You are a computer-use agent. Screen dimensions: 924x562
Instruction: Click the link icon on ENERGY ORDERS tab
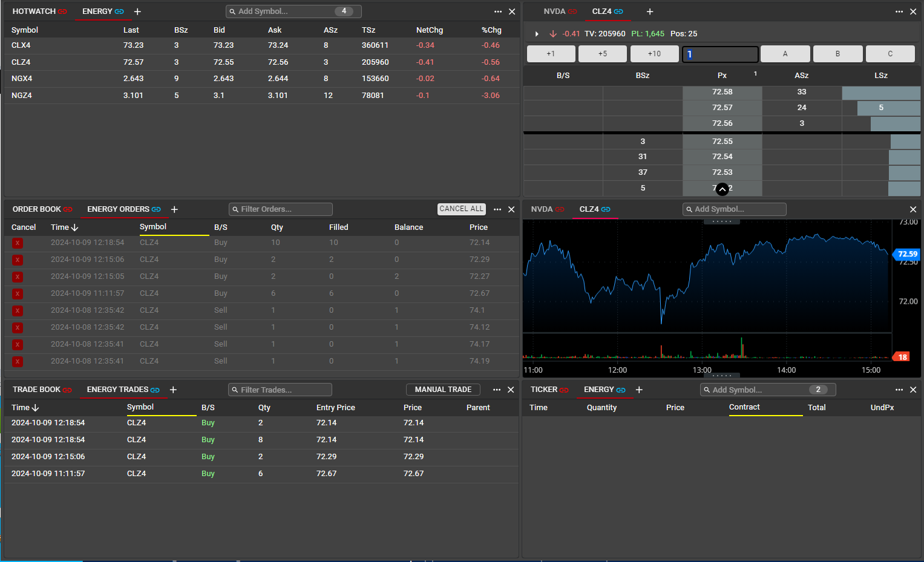click(x=156, y=209)
